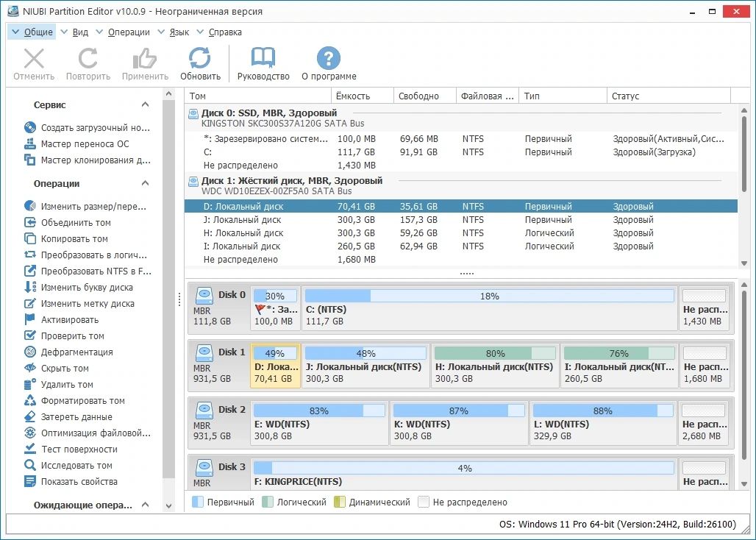Click the Disk 2 disk icon
This screenshot has width=756, height=540.
(x=204, y=411)
